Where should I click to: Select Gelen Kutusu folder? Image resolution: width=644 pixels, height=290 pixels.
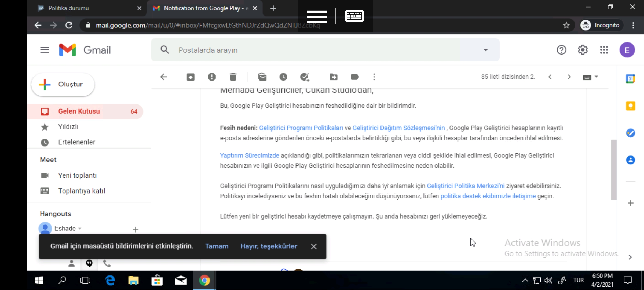85,111
